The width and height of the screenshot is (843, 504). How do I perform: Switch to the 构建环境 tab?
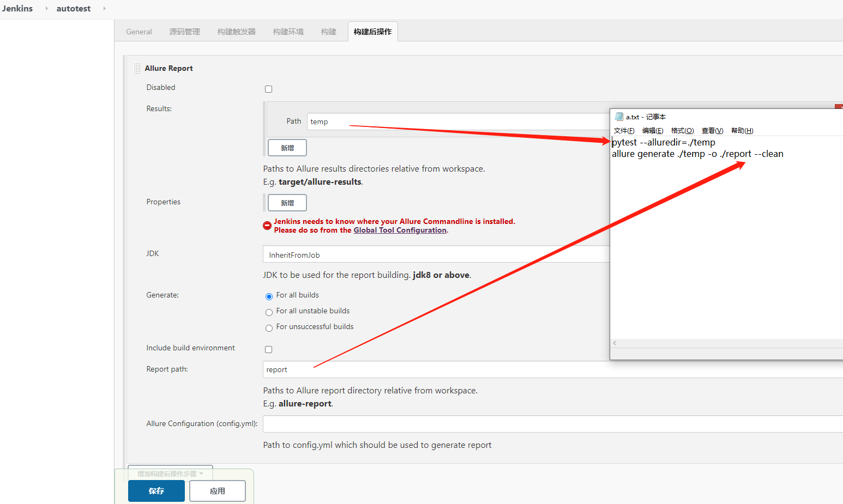click(x=288, y=32)
